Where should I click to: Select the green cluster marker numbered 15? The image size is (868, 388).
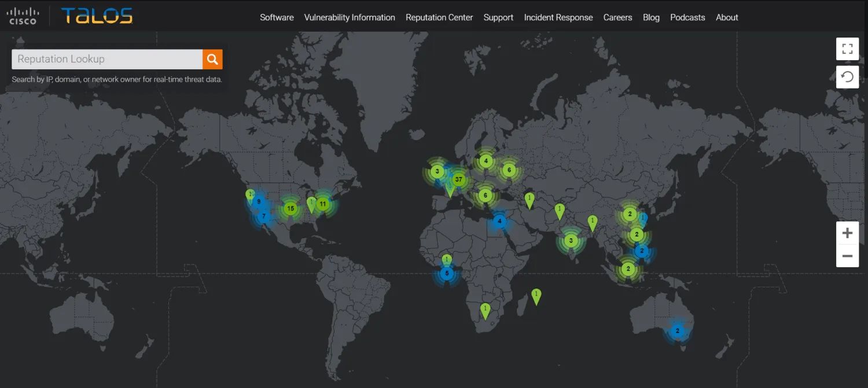click(x=290, y=208)
